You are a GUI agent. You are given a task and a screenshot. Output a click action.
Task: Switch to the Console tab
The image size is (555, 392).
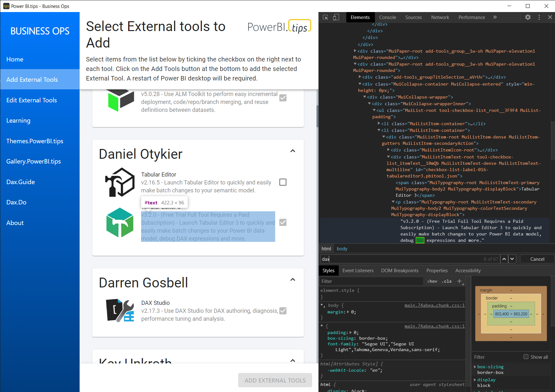388,17
